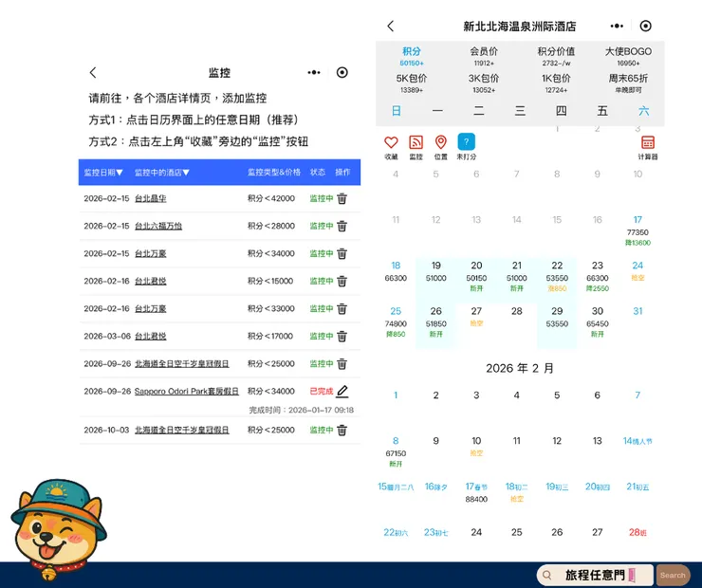Delete 2026-02-16 台北君悦 monitor entry

[342, 281]
